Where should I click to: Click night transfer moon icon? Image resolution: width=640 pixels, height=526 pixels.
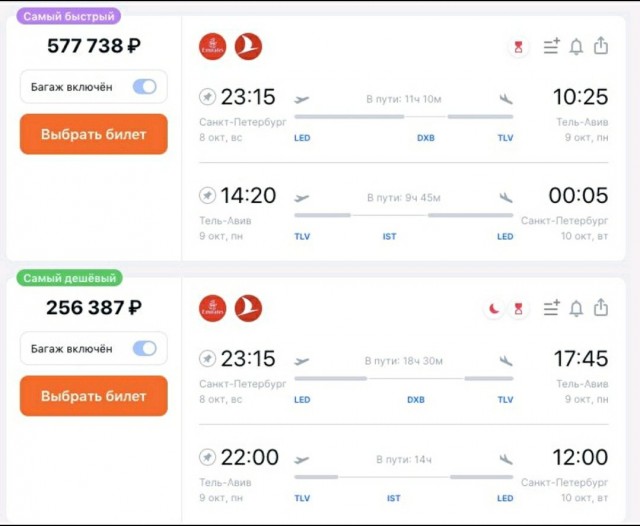click(x=494, y=309)
